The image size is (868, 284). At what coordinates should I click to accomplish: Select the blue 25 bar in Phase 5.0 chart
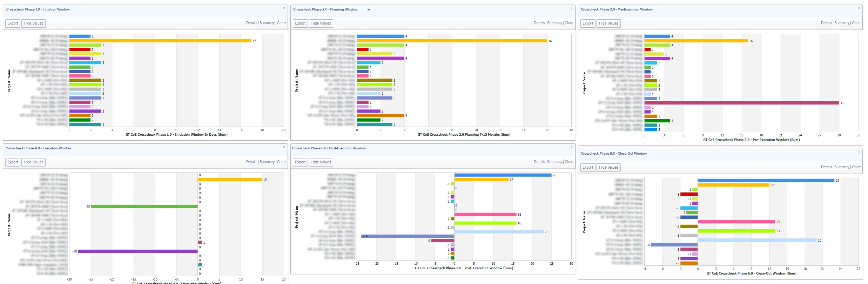click(x=503, y=175)
